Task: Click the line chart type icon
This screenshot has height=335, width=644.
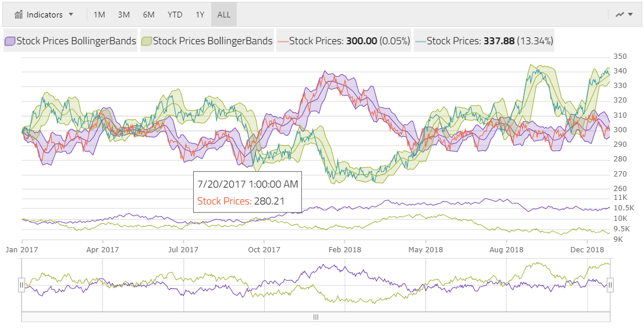Action: pos(620,15)
